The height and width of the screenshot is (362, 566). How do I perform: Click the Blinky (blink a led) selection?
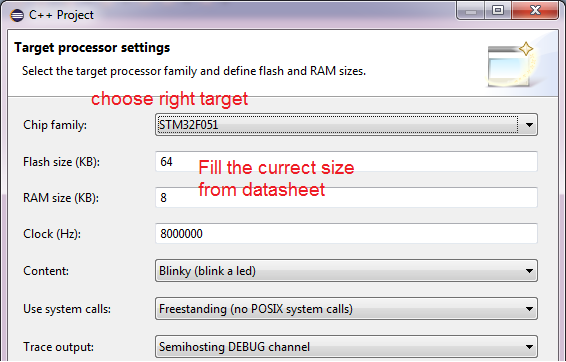click(x=207, y=271)
